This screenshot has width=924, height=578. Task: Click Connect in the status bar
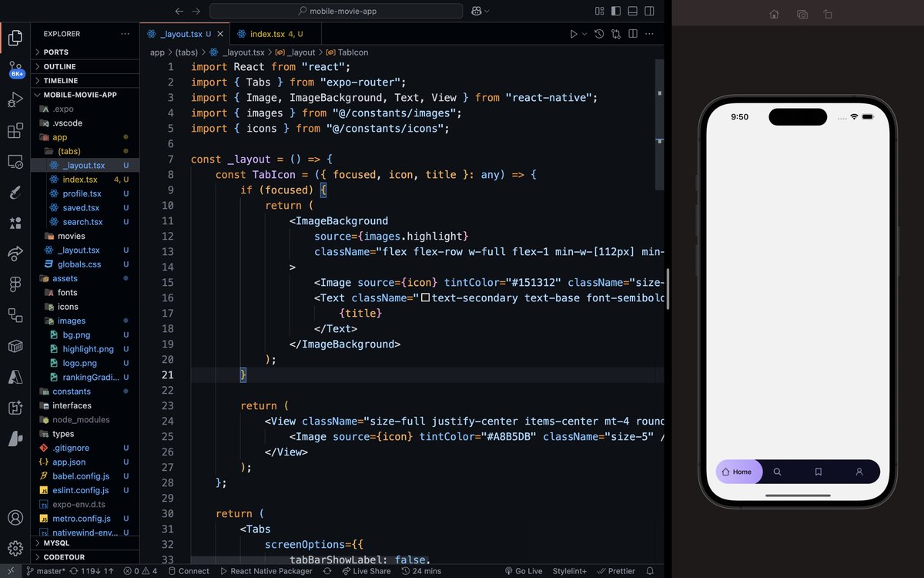(187, 571)
